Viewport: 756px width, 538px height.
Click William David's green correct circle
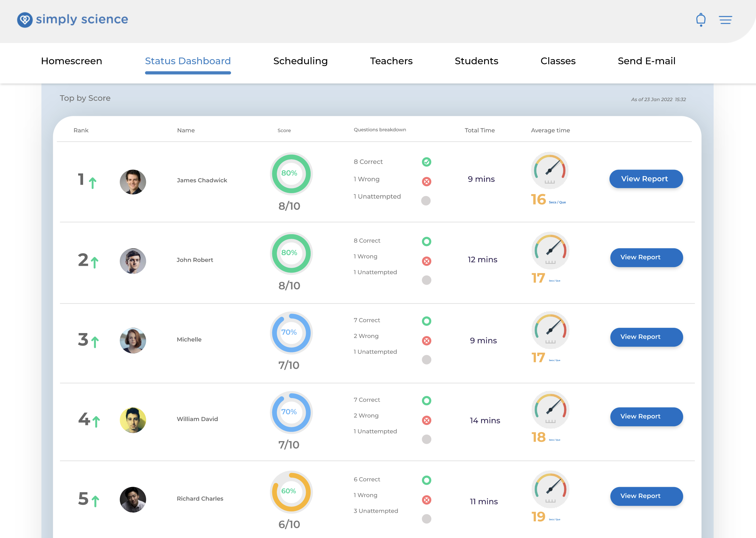(427, 400)
